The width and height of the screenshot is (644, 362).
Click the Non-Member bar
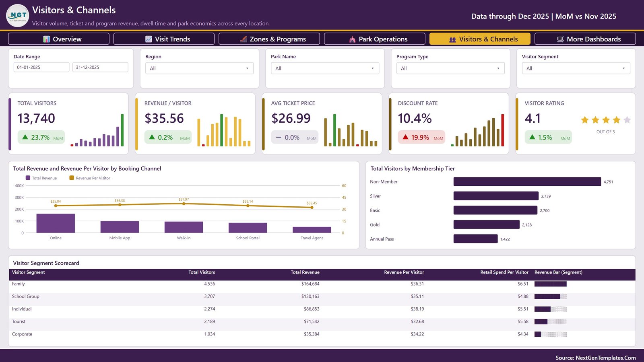(x=527, y=182)
